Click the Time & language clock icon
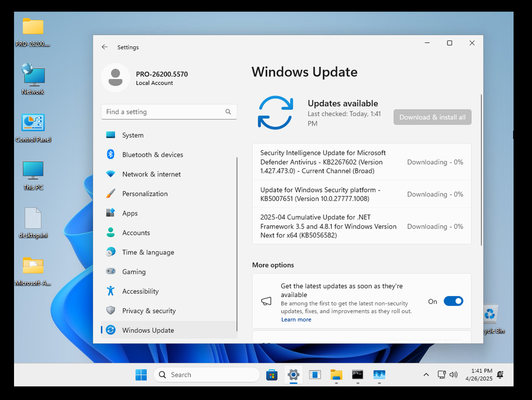 tap(110, 252)
